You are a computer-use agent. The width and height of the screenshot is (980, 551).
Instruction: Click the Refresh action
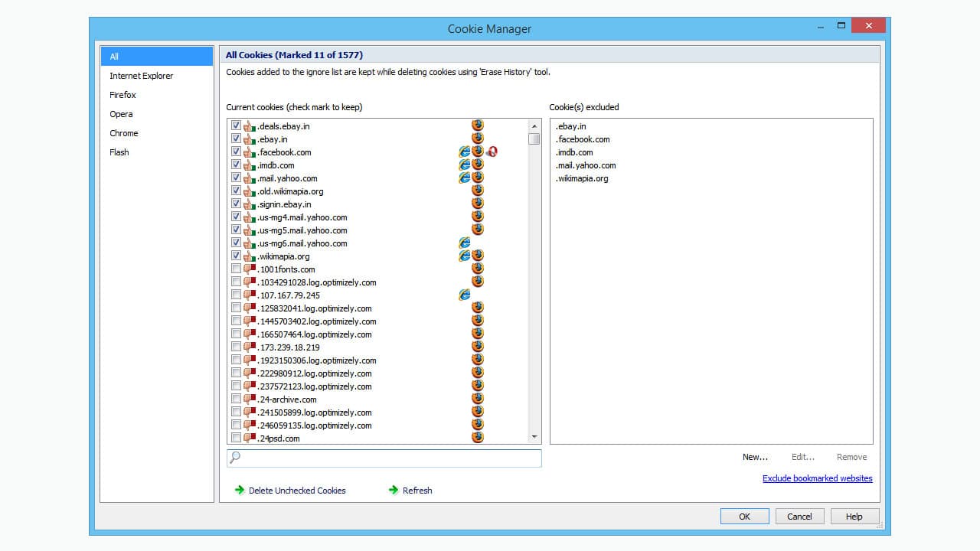click(x=417, y=491)
